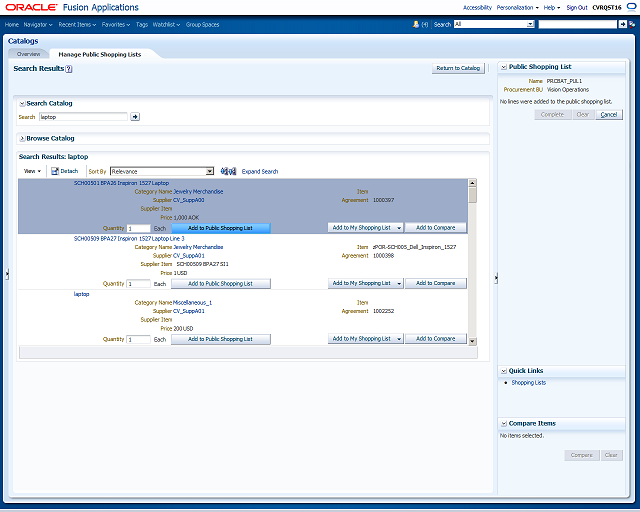Open SCH00501 BPA26 Inspiron 1527 Laptop link
Viewport: 640px width, 512px height.
pyautogui.click(x=121, y=183)
